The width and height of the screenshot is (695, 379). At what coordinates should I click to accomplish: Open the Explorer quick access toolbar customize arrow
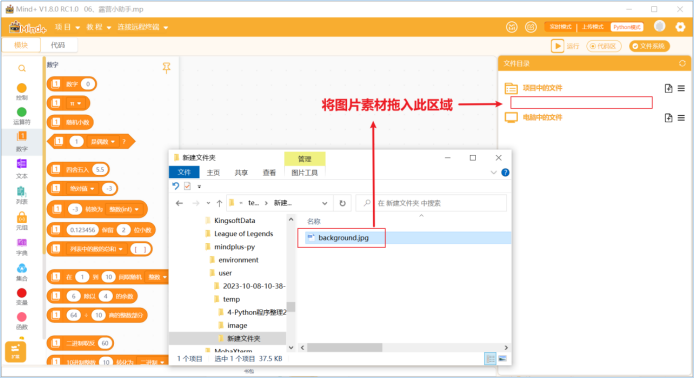click(199, 187)
